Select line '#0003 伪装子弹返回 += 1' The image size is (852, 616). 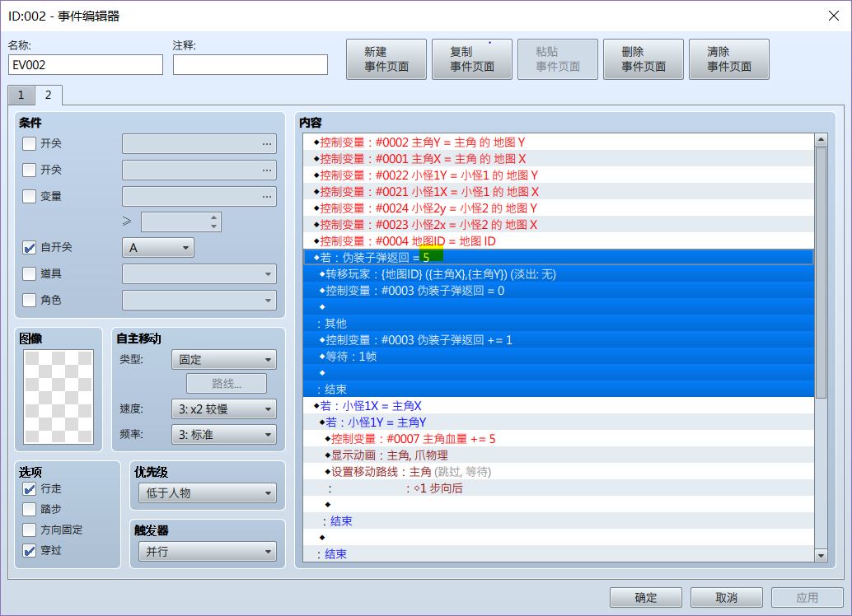coord(559,340)
